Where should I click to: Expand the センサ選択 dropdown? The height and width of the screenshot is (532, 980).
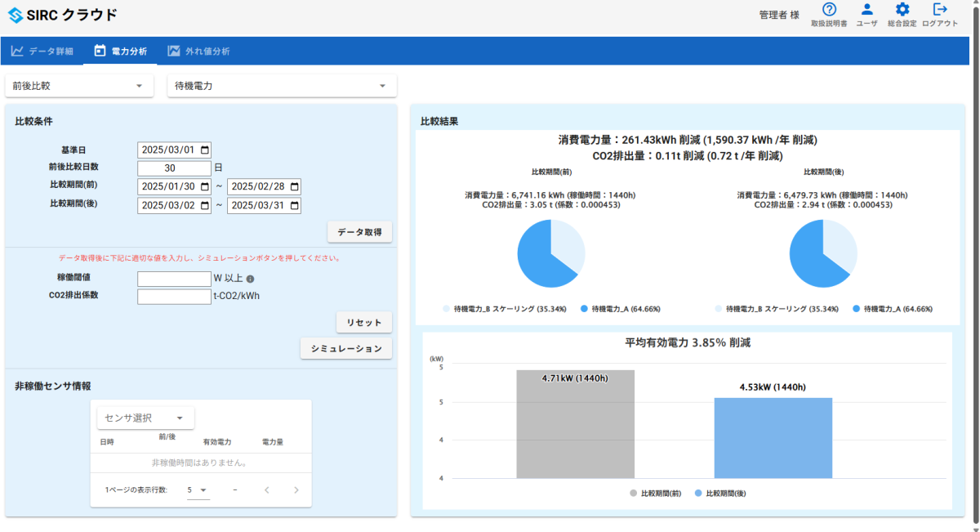(145, 418)
